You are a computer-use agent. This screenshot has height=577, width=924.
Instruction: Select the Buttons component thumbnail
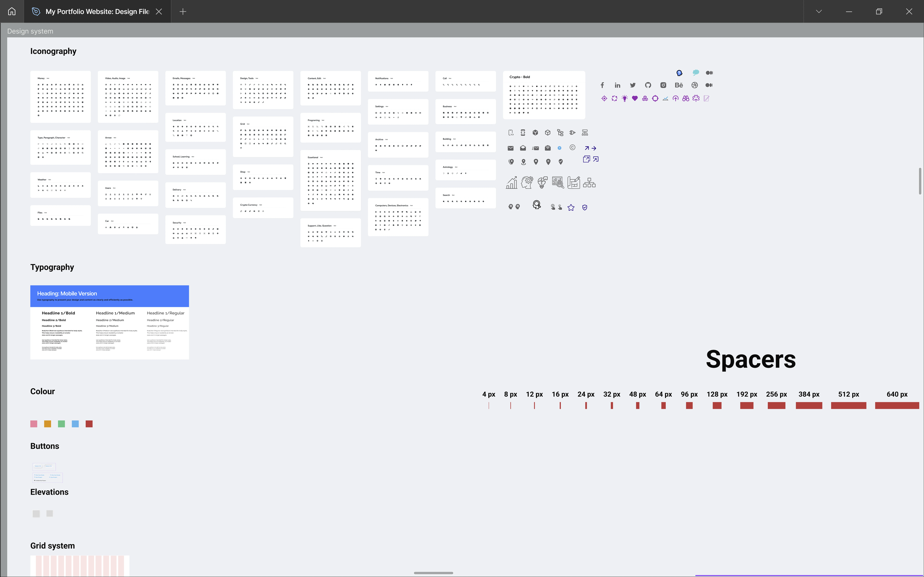(48, 473)
